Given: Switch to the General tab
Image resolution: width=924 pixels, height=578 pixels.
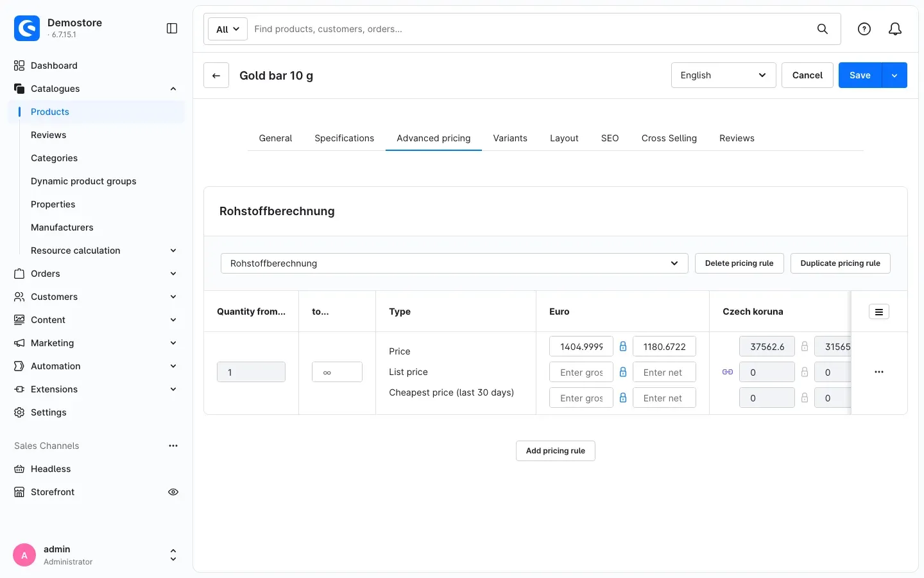Looking at the screenshot, I should click(x=275, y=138).
